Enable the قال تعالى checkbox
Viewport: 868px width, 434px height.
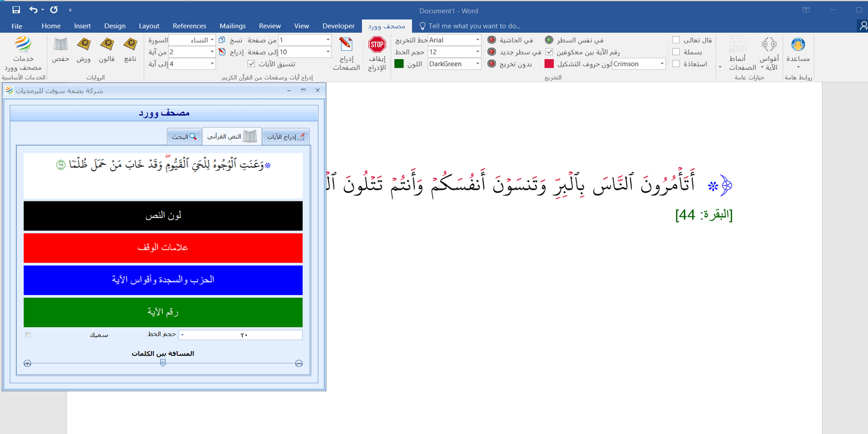[x=676, y=40]
